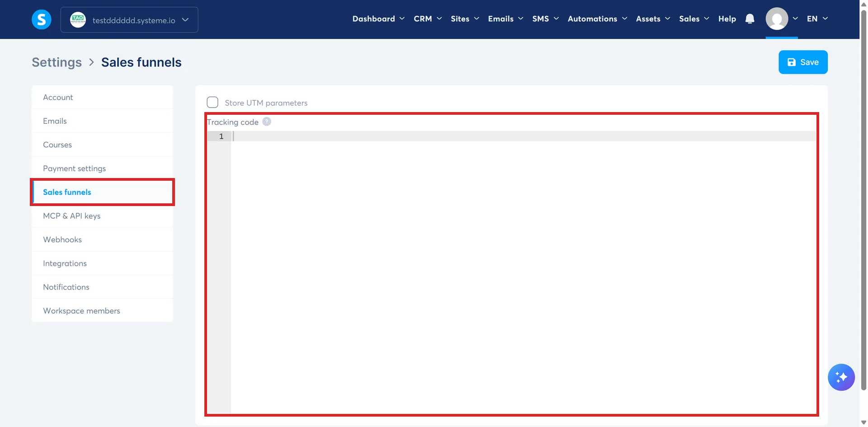Viewport: 868px width, 427px height.
Task: Open the AI assistant sparkle button
Action: (x=841, y=377)
